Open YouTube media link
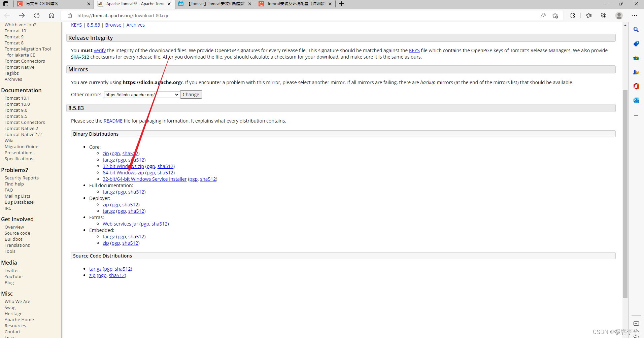Viewport: 644px width, 338px height. click(13, 276)
